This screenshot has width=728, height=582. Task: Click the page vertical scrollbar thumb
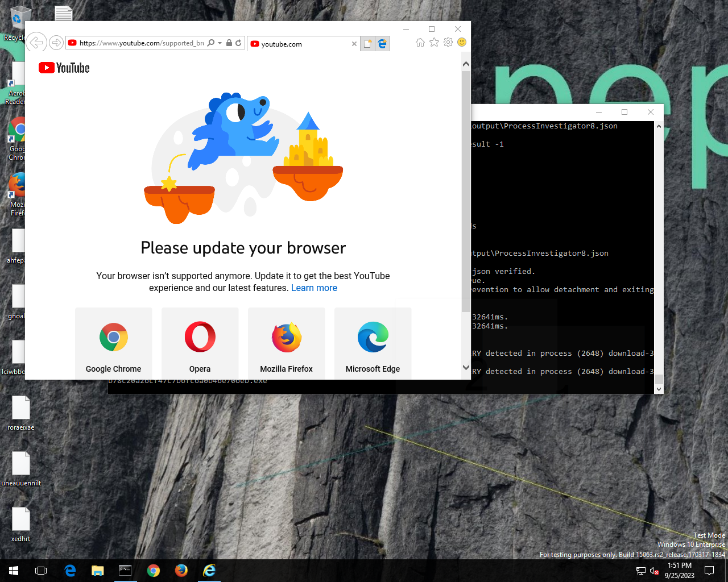(x=466, y=191)
